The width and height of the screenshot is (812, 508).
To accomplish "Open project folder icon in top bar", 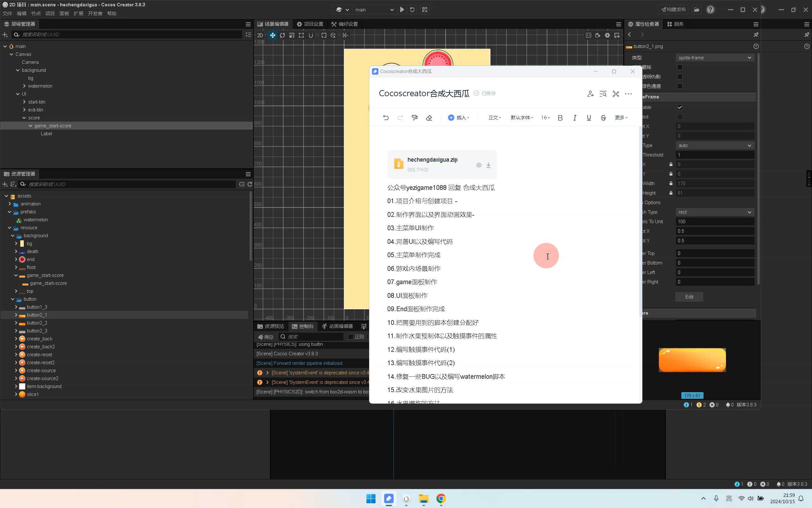I will (x=697, y=10).
